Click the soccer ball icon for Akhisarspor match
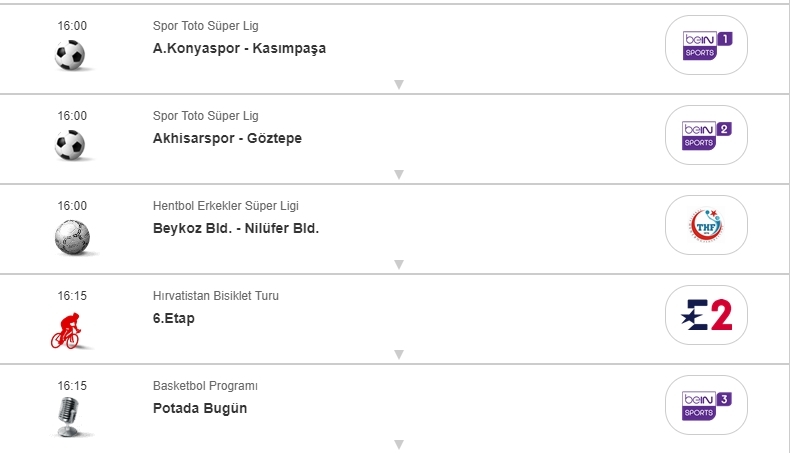The width and height of the screenshot is (790, 453). pos(71,146)
